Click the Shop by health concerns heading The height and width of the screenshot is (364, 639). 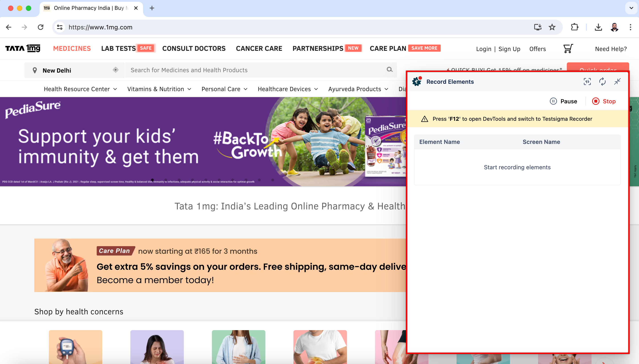[x=78, y=311]
